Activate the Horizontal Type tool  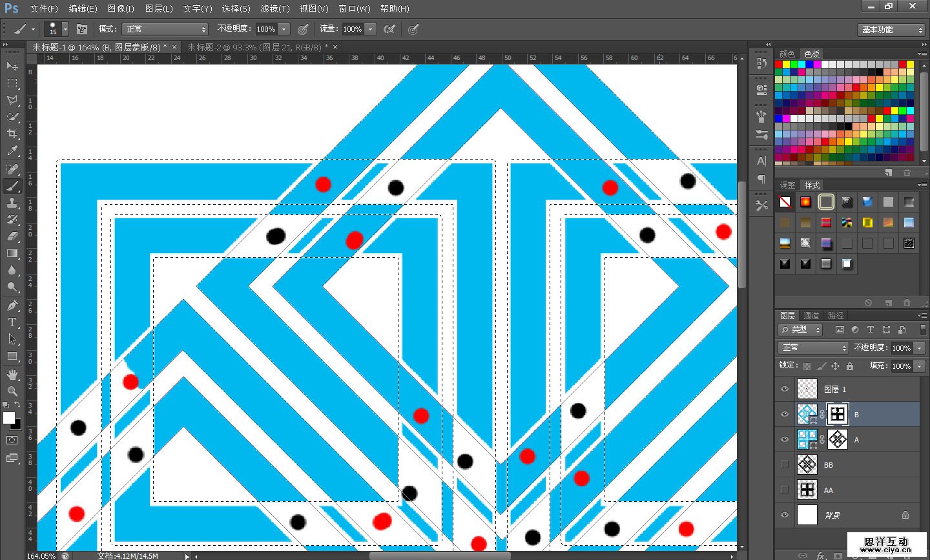tap(12, 322)
